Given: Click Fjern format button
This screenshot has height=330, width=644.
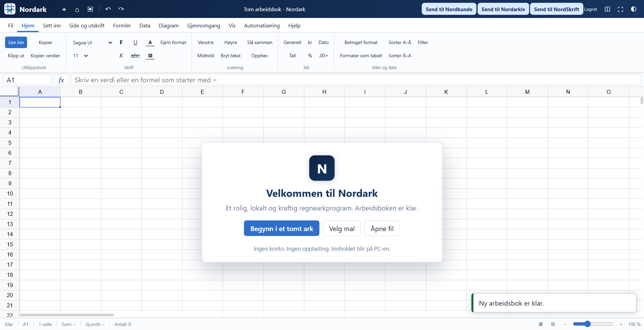Looking at the screenshot, I should (173, 42).
